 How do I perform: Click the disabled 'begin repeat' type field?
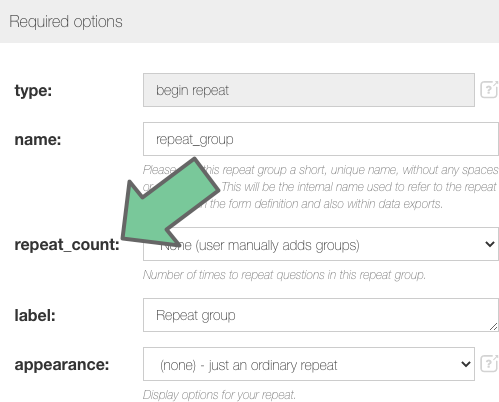(x=309, y=90)
